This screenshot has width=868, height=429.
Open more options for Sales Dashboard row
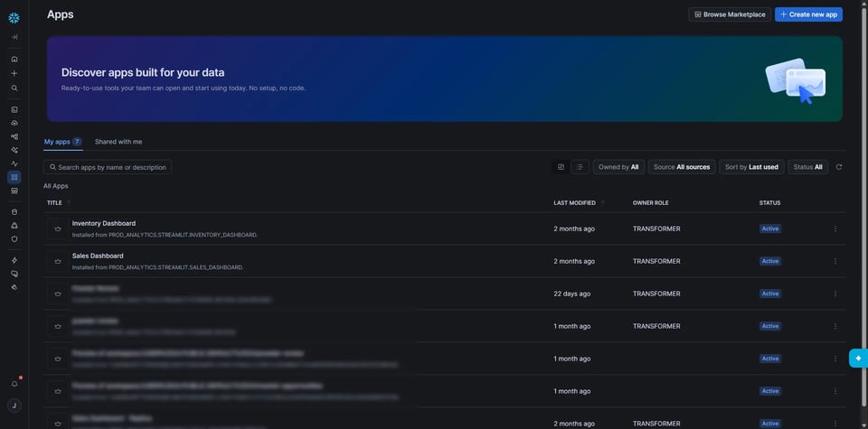[x=835, y=262]
